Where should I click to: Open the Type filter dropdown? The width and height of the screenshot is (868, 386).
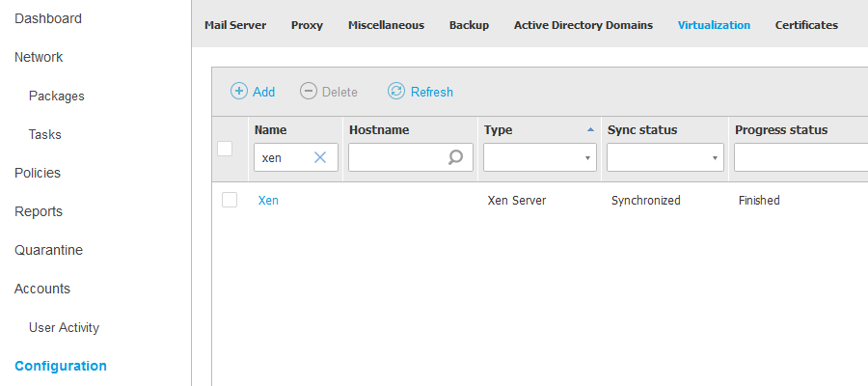540,157
